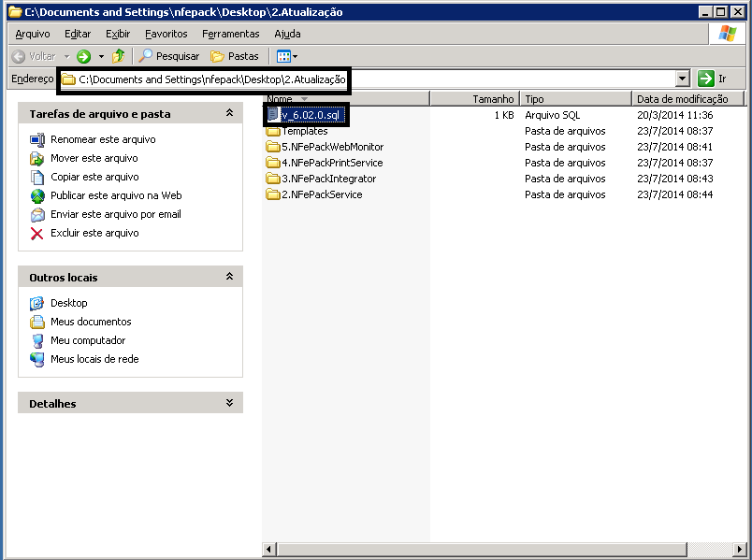Open the Arquivo menu
This screenshot has height=560, width=752.
(x=33, y=34)
